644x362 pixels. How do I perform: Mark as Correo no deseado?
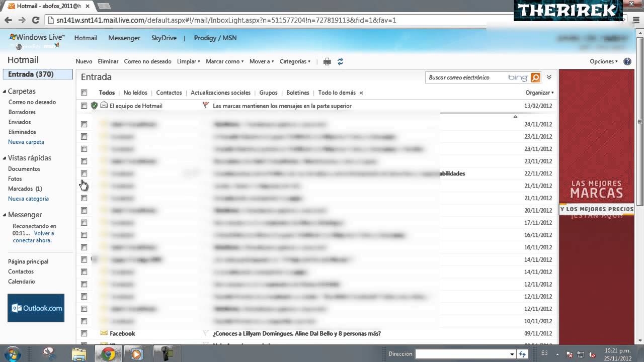147,61
